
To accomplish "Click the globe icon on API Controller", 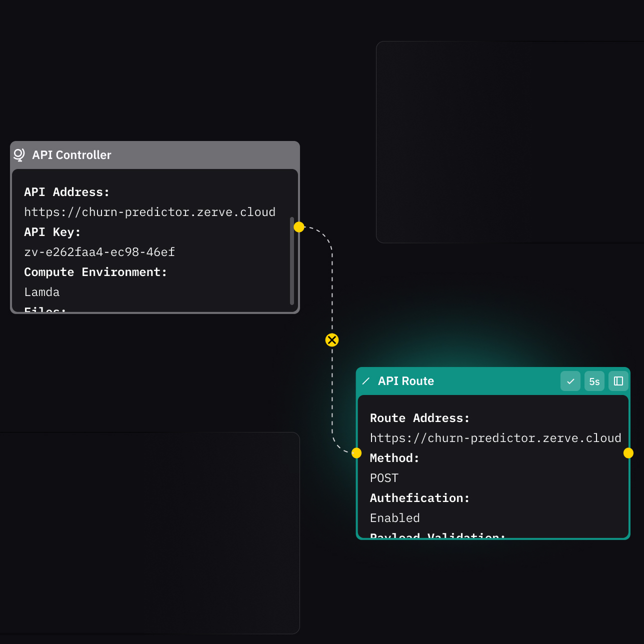I will coord(19,155).
